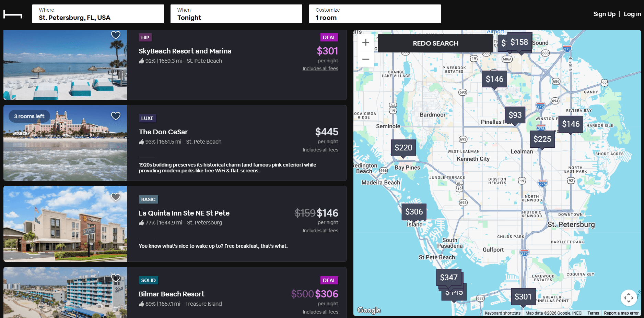
Task: Click the $445 price on Don CeSar
Action: point(327,132)
